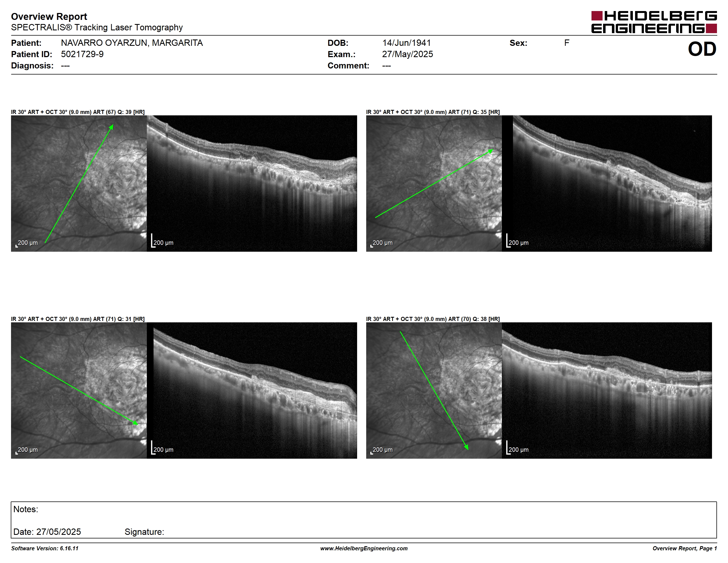This screenshot has width=728, height=563.
Task: Click Software Version: 6.16.11 text
Action: (x=45, y=548)
